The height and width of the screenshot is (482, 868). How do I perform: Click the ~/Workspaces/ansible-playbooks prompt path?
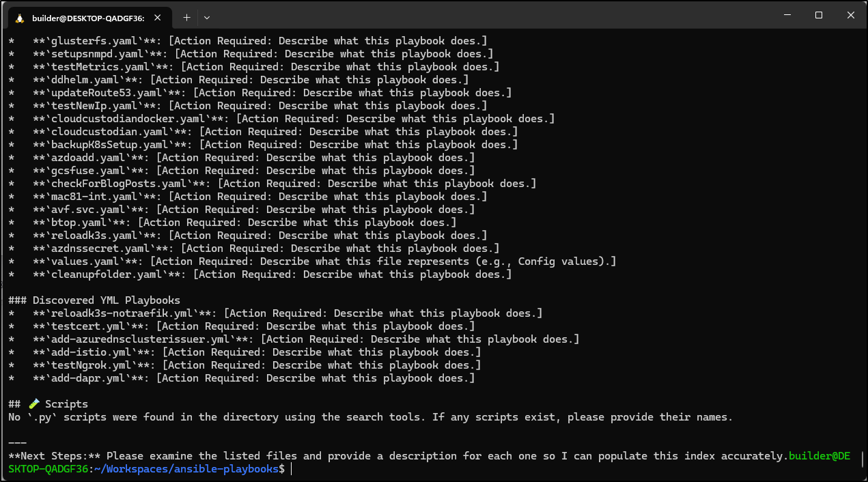click(186, 469)
